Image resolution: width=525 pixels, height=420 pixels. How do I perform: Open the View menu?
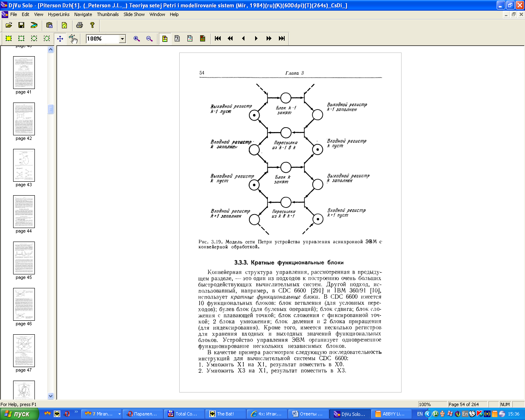pyautogui.click(x=39, y=14)
